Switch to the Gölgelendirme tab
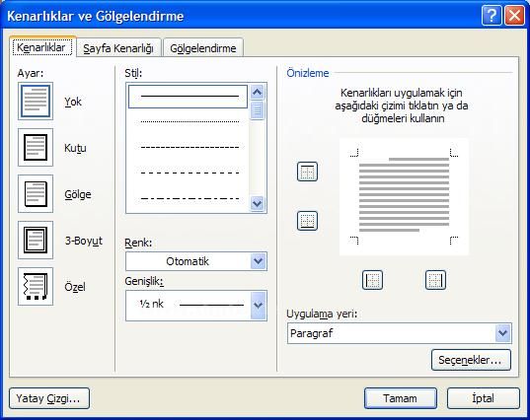The image size is (530, 420). point(203,48)
